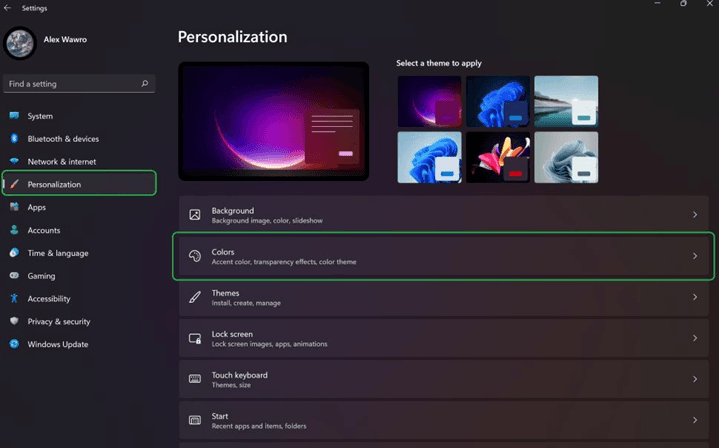The image size is (719, 448).
Task: Click the Gaming controller icon
Action: (14, 276)
